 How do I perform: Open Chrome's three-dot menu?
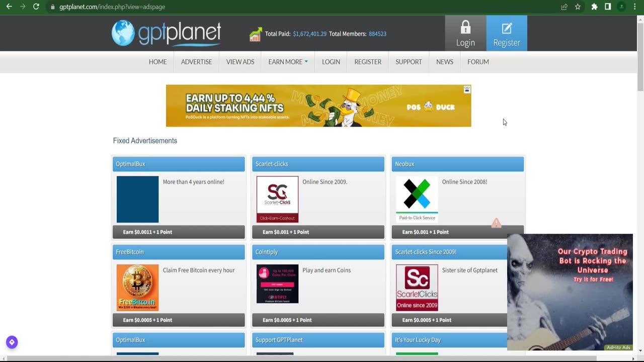[x=635, y=7]
